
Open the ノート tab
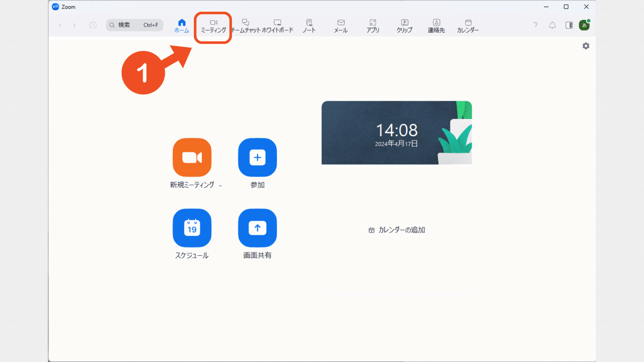(x=309, y=26)
